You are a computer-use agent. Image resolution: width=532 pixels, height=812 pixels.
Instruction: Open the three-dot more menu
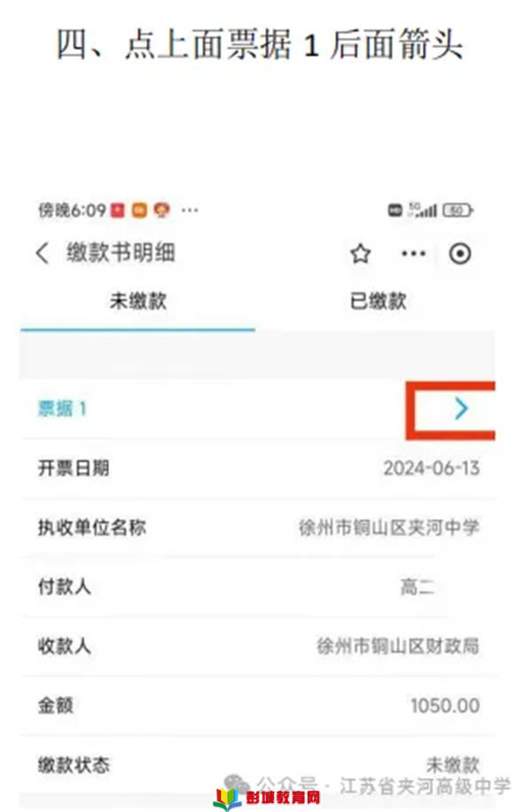[413, 254]
